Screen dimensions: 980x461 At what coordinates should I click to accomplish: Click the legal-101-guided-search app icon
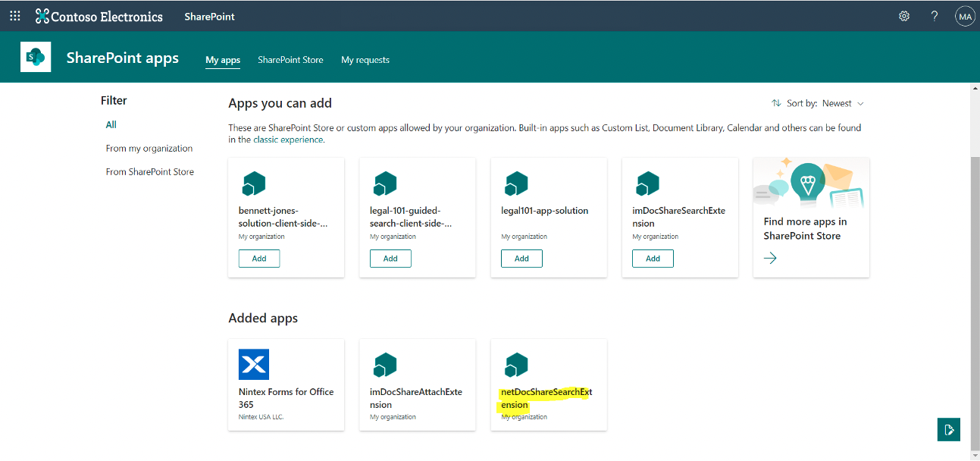(385, 184)
